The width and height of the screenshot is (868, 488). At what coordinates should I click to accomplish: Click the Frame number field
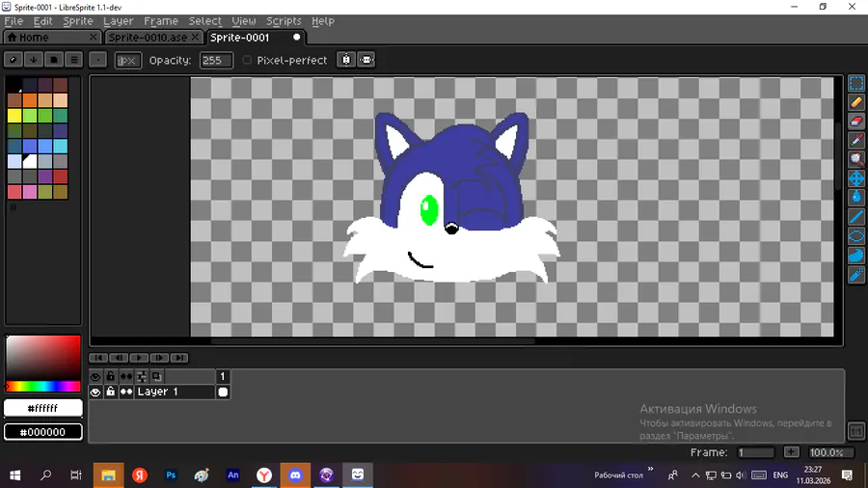coord(756,452)
